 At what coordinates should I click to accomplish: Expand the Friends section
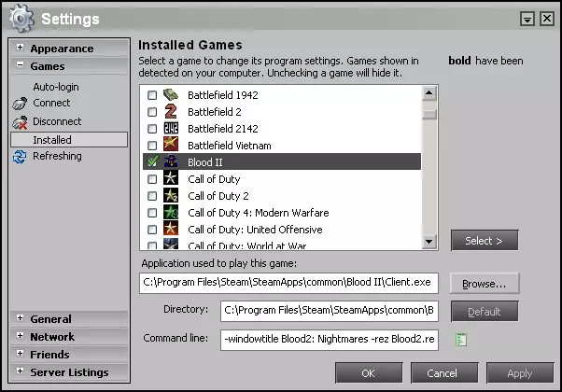coord(21,354)
